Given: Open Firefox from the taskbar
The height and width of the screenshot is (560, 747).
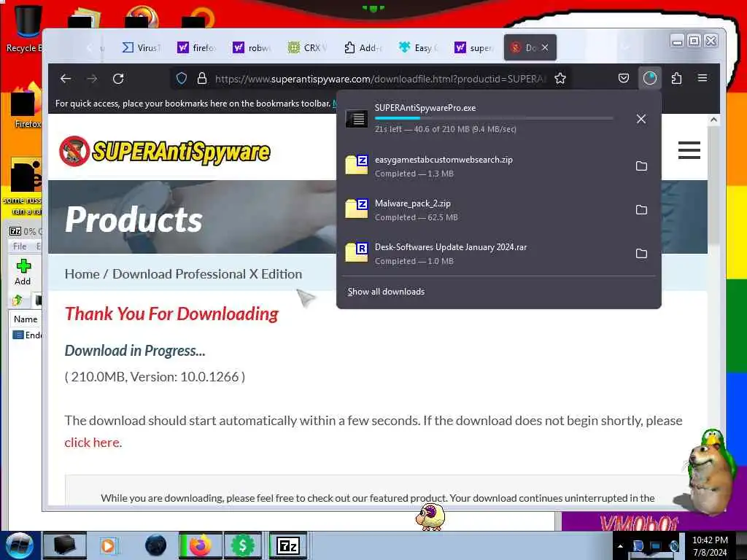Looking at the screenshot, I should click(200, 545).
